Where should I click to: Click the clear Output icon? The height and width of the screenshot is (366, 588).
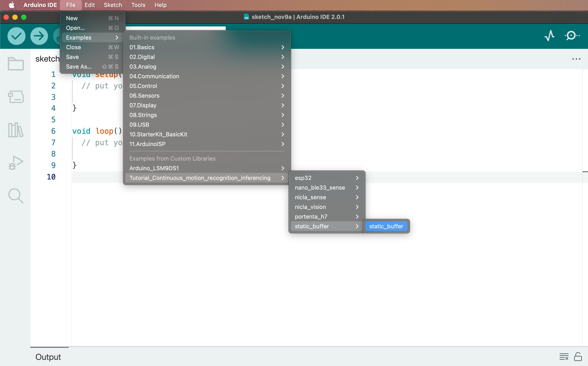[x=564, y=357]
